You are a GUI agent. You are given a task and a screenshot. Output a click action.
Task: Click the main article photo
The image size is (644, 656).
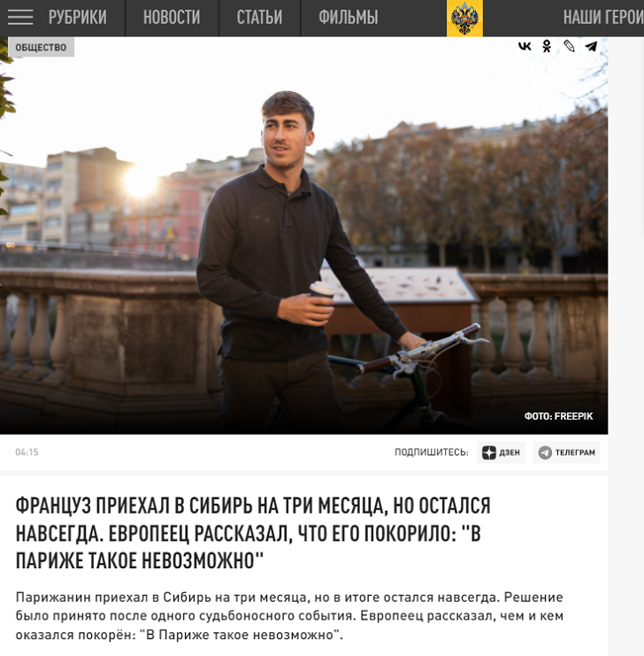click(x=303, y=235)
